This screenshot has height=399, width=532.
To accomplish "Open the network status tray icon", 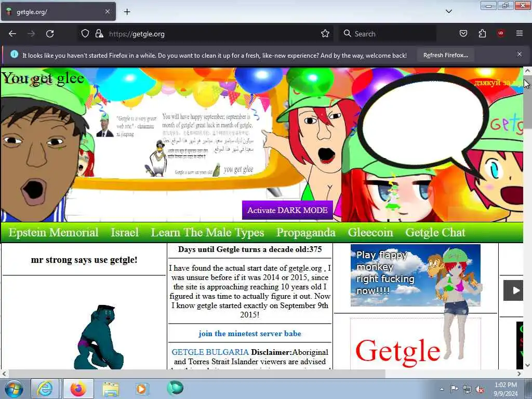I will click(467, 390).
